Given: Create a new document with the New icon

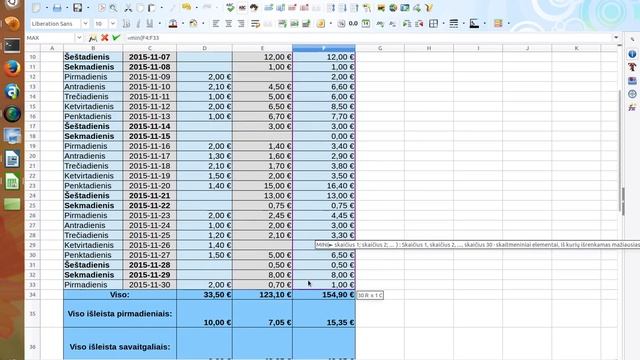Looking at the screenshot, I should 36,8.
